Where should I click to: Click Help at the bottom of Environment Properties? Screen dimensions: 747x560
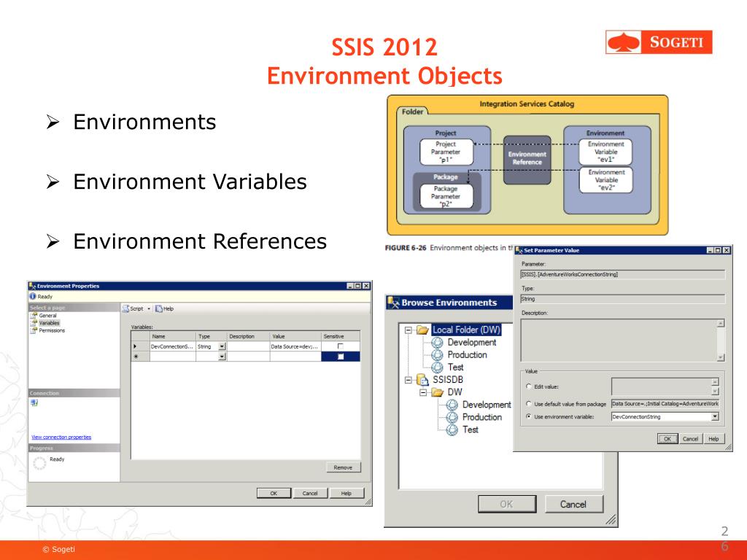click(x=347, y=493)
